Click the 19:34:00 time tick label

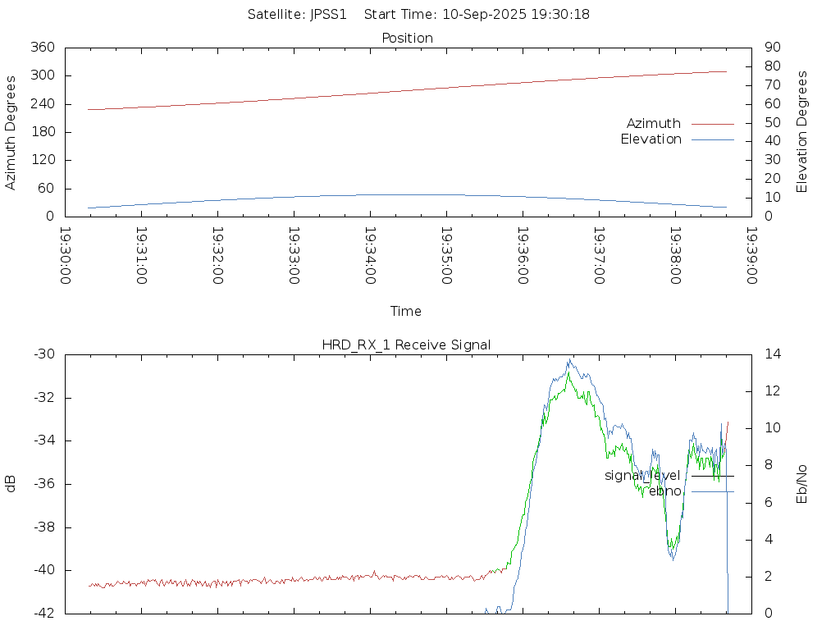(x=370, y=256)
